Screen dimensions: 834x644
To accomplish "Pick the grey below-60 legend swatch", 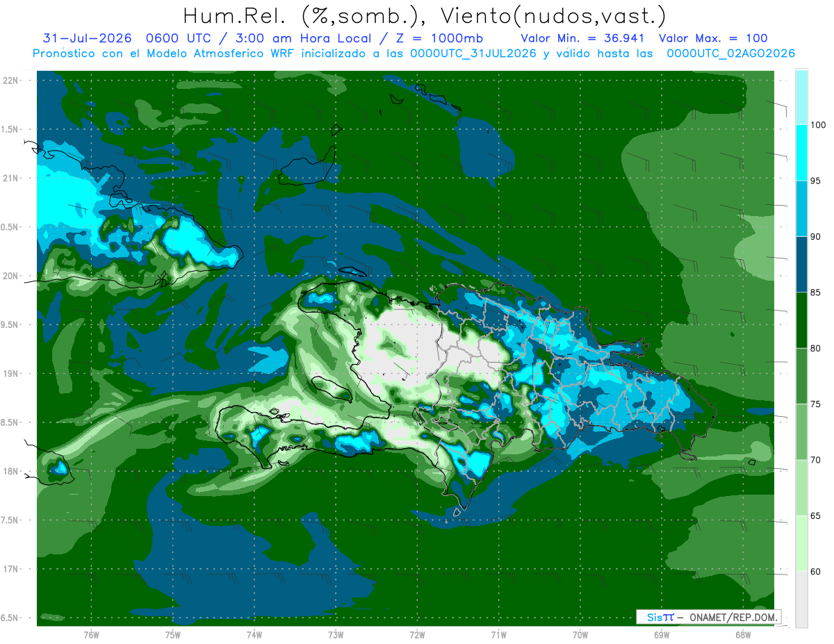I will (x=801, y=600).
